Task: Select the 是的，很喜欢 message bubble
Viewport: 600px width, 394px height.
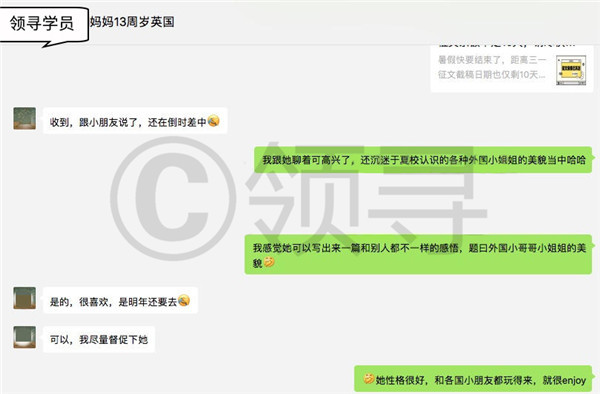Action: point(121,301)
